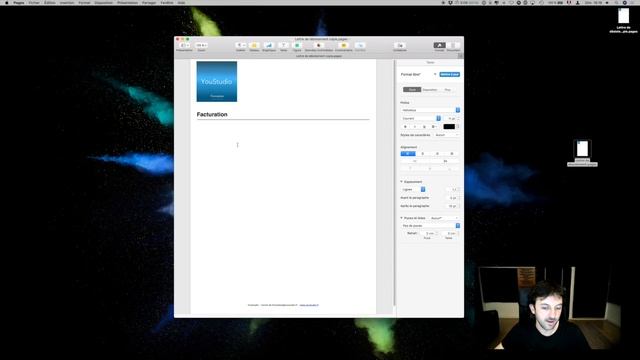Insert a chart with the Graphique icon
640x360 pixels.
(269, 45)
